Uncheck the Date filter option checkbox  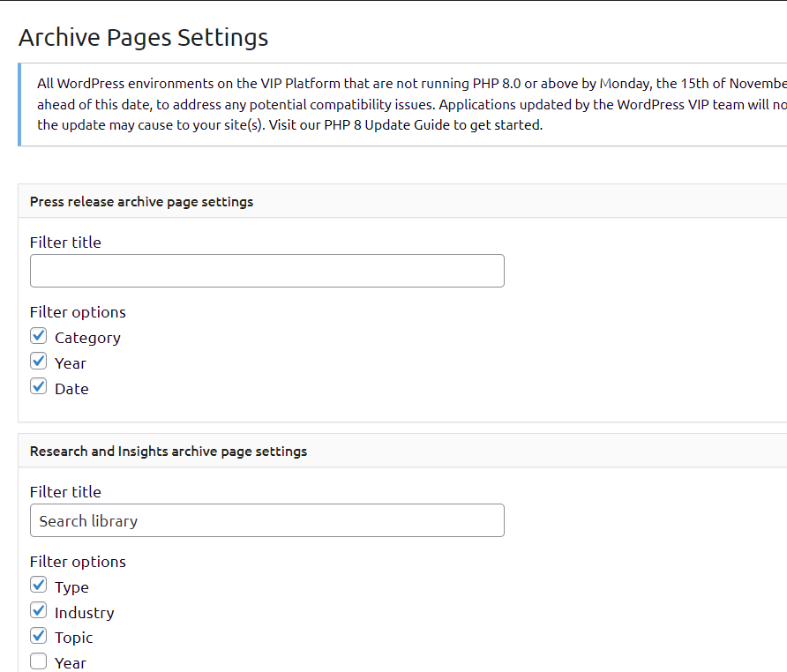(38, 387)
